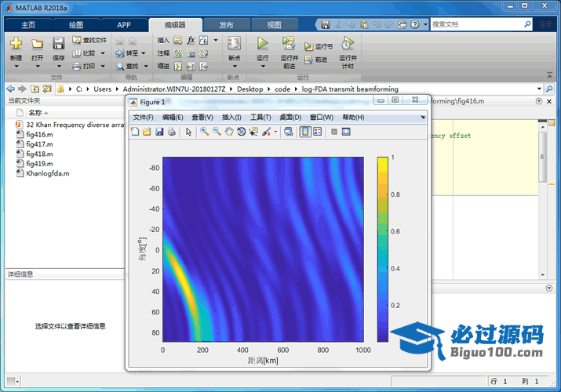Expand the 保存 dropdown arrow
The image size is (561, 392).
pyautogui.click(x=59, y=67)
